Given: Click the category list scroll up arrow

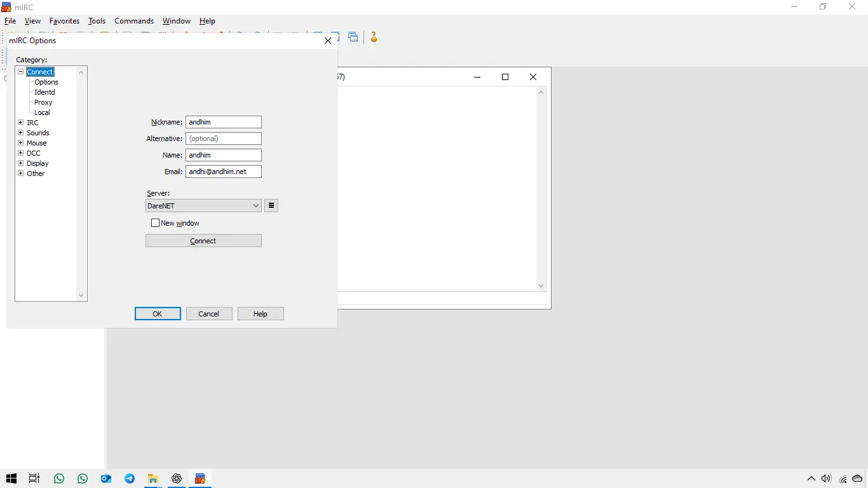Looking at the screenshot, I should pyautogui.click(x=81, y=72).
